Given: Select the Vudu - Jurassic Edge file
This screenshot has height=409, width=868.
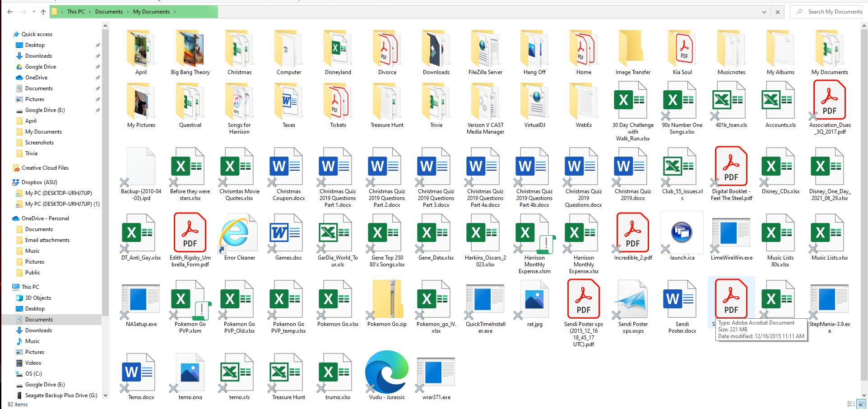Looking at the screenshot, I should (x=387, y=375).
